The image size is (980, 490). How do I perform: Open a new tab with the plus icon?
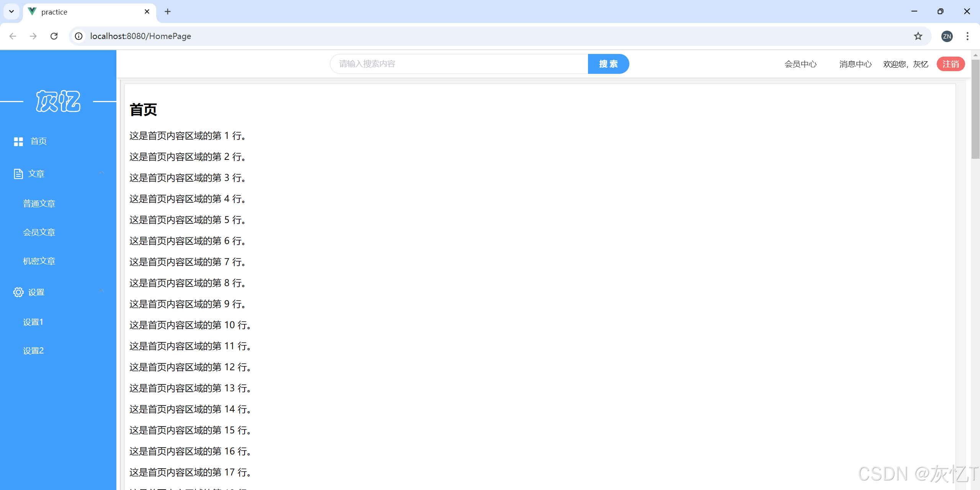(168, 11)
